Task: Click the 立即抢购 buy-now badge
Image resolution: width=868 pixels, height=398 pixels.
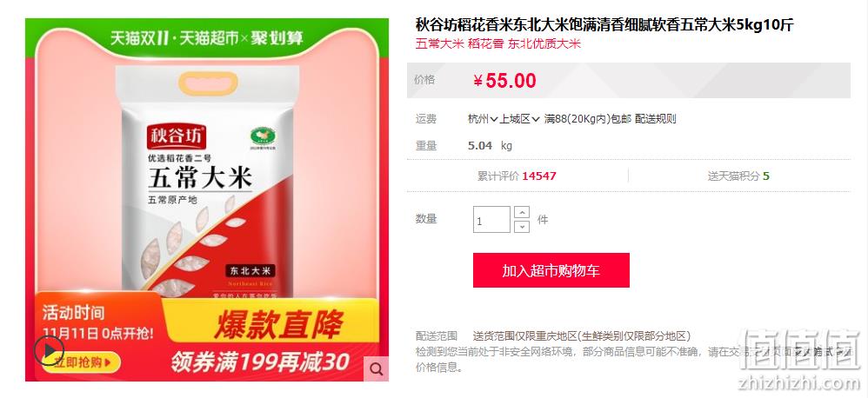Action: (82, 362)
